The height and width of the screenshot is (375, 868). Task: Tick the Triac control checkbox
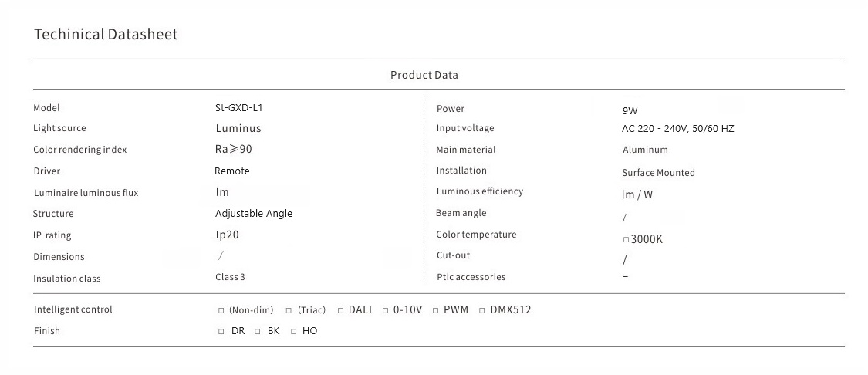(x=289, y=311)
